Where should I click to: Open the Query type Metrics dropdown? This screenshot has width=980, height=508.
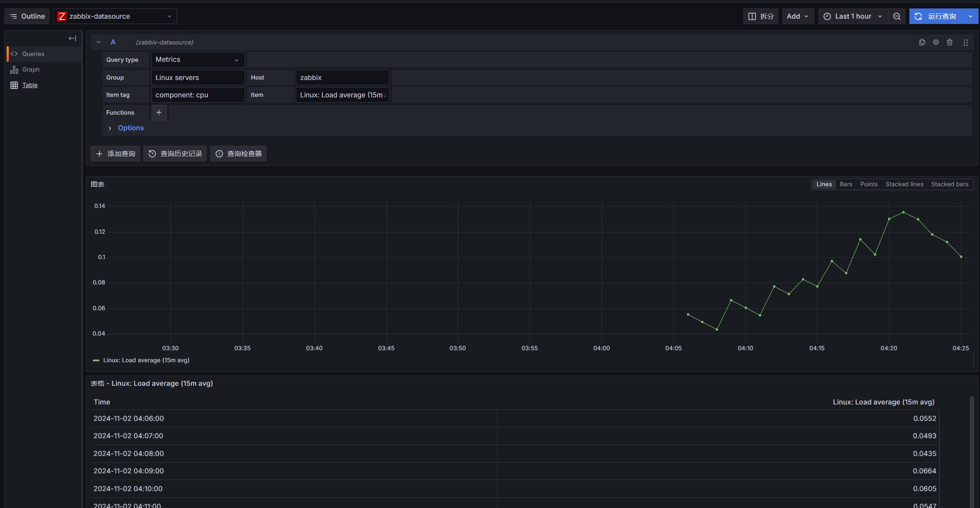point(198,60)
